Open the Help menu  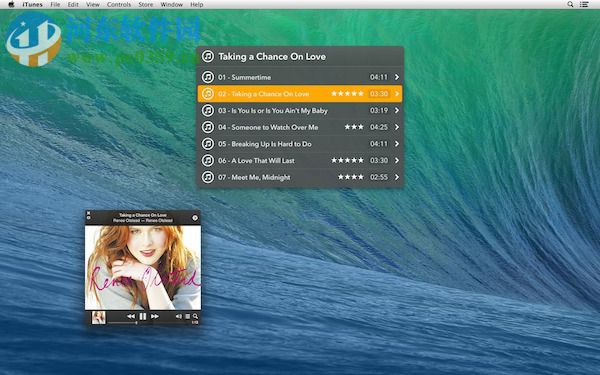click(x=197, y=4)
